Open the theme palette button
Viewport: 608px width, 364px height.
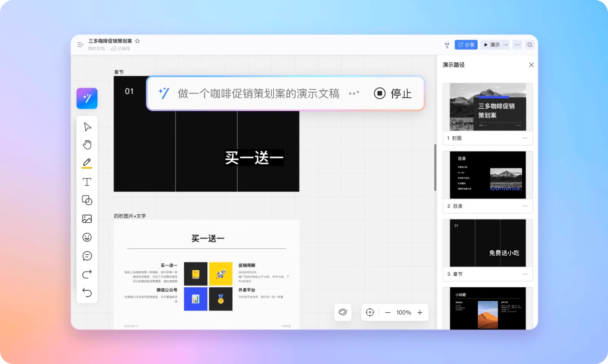tap(343, 312)
